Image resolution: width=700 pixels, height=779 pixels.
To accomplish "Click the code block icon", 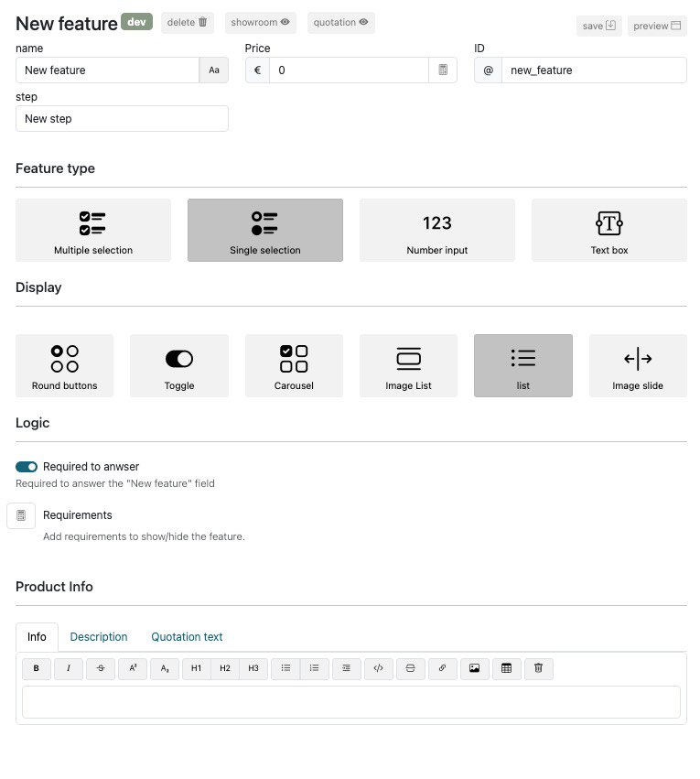I will coord(378,668).
